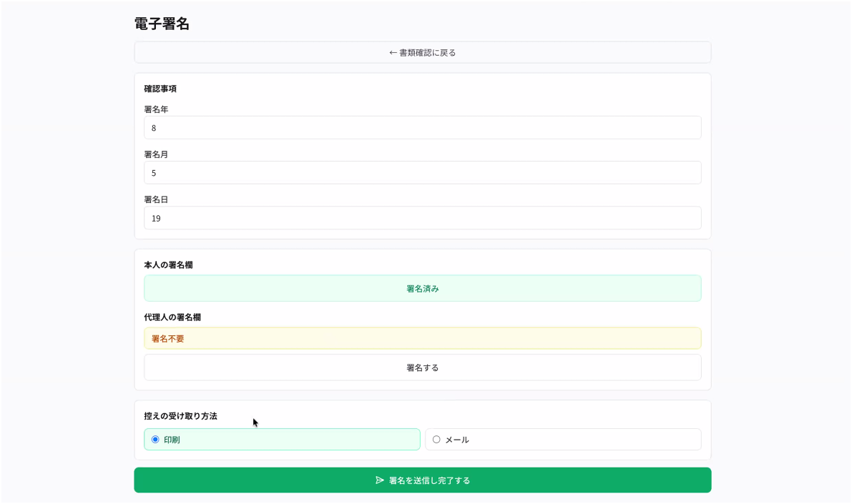Click the send arrow icon on submit button

coord(379,480)
